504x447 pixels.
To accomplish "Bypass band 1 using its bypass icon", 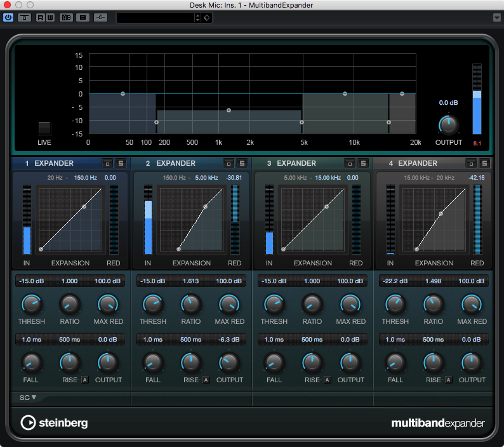I will pyautogui.click(x=108, y=163).
